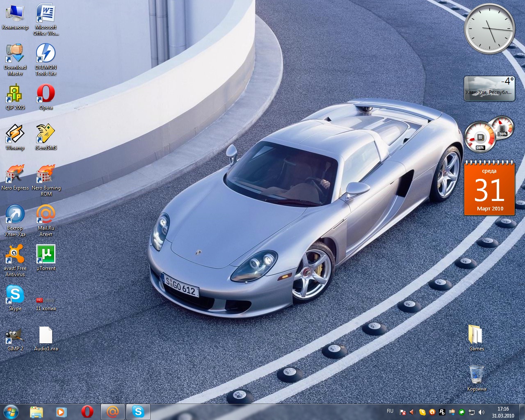Viewport: 525px width, 420px height.
Task: Select the Nero Burning ROM icon
Action: (46, 175)
